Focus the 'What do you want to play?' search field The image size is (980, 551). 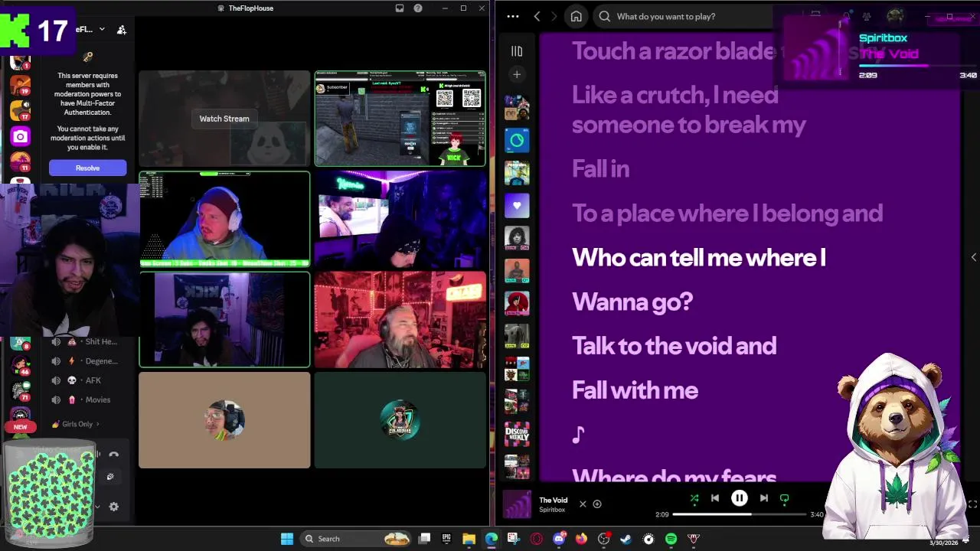pyautogui.click(x=689, y=16)
